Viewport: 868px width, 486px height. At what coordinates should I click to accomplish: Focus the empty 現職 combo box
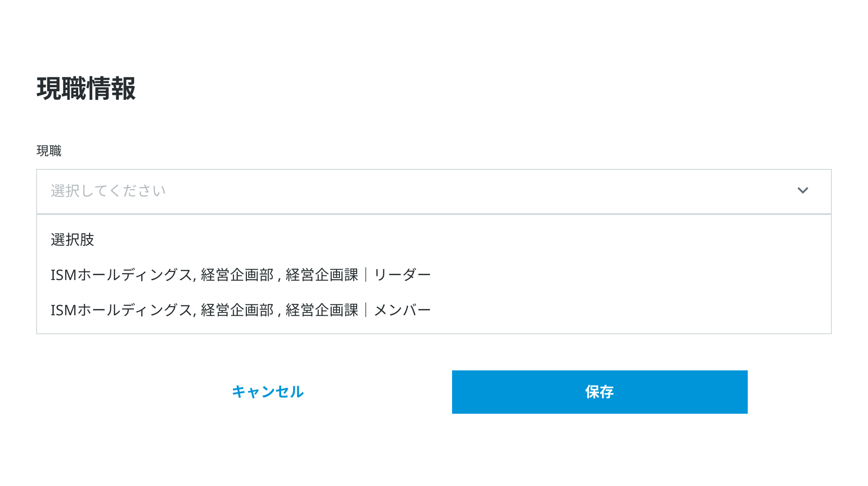point(434,192)
